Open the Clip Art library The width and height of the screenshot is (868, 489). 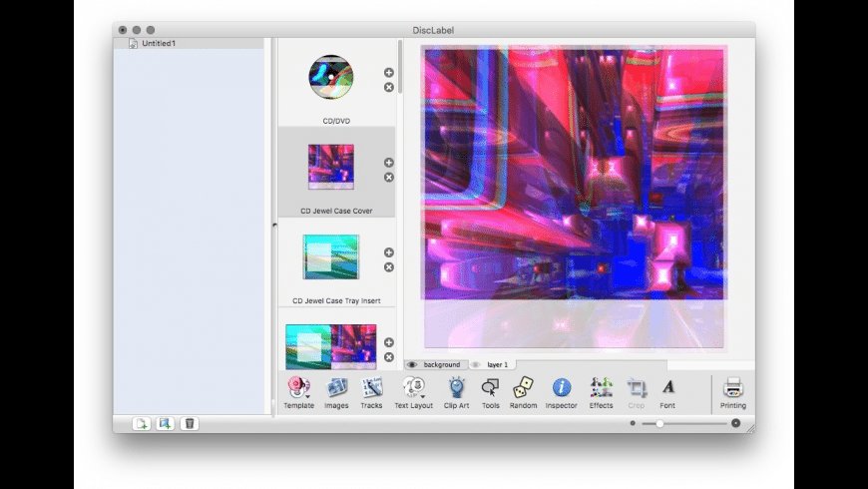456,389
